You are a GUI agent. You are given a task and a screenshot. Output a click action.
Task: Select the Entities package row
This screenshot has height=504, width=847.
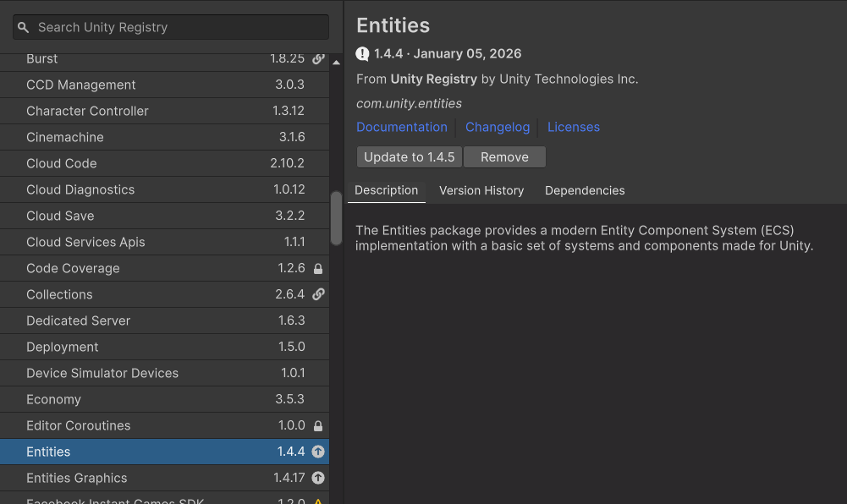tap(164, 452)
